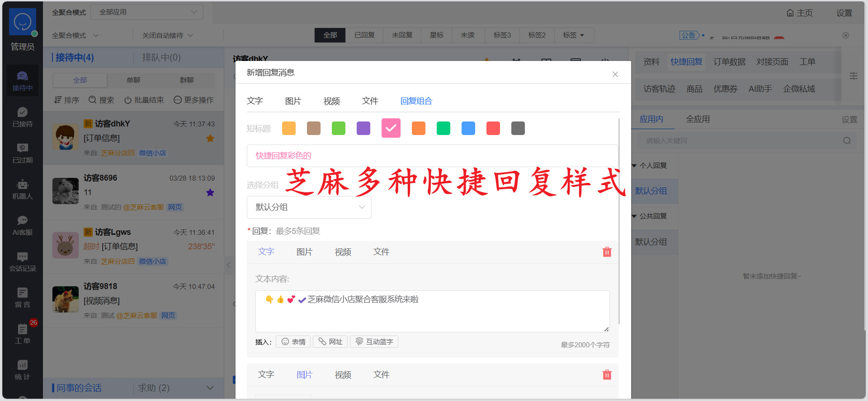Open the 全聚合模式 dropdown
868x401 pixels.
click(x=75, y=35)
